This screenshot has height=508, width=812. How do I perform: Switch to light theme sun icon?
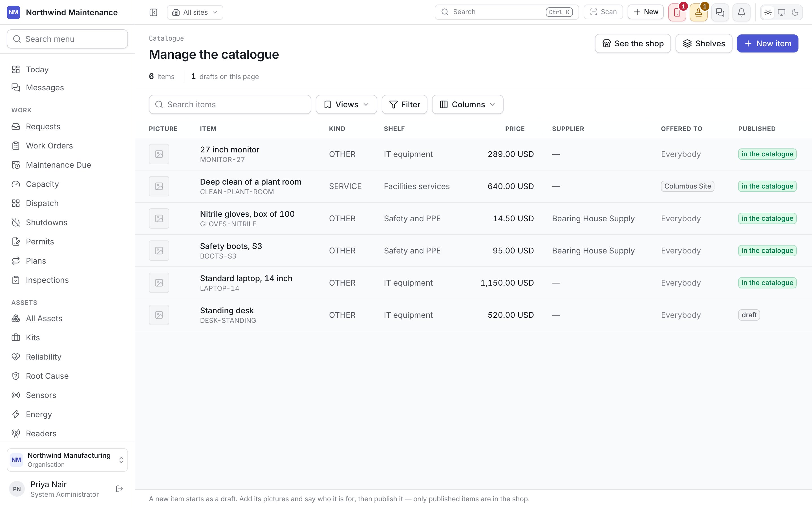tap(768, 12)
